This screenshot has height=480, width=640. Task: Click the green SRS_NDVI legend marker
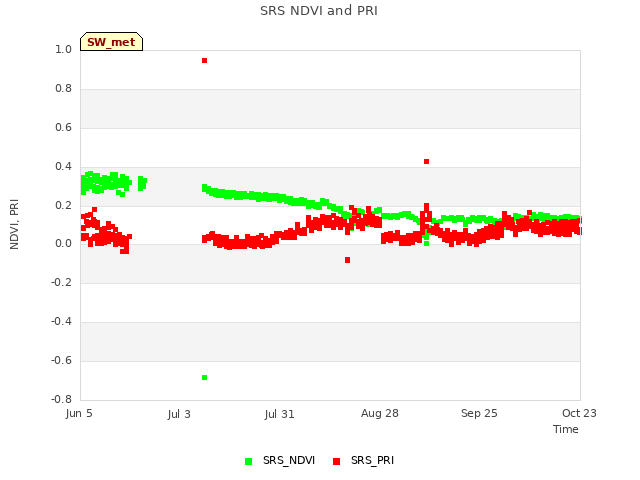248,461
